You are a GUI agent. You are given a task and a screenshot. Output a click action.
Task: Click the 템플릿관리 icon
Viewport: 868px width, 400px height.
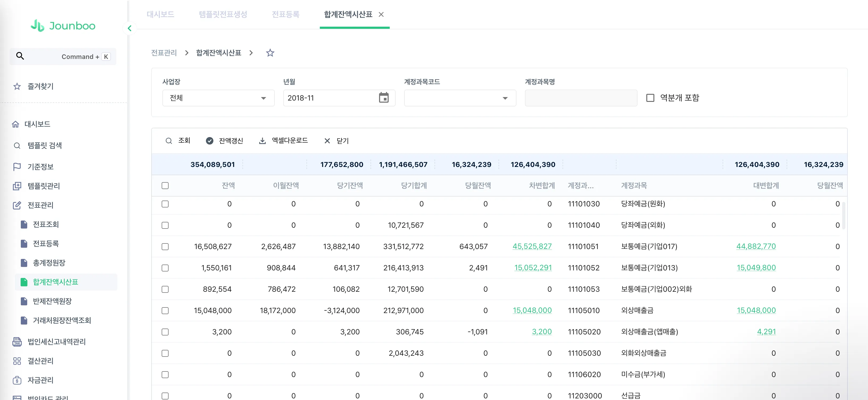tap(17, 186)
